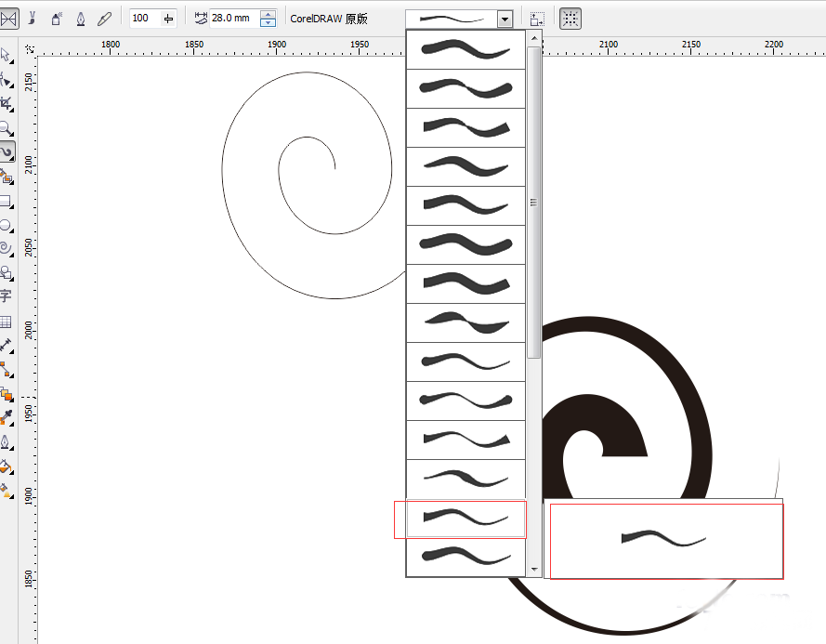
Task: Select the Connector tool
Action: click(x=7, y=370)
